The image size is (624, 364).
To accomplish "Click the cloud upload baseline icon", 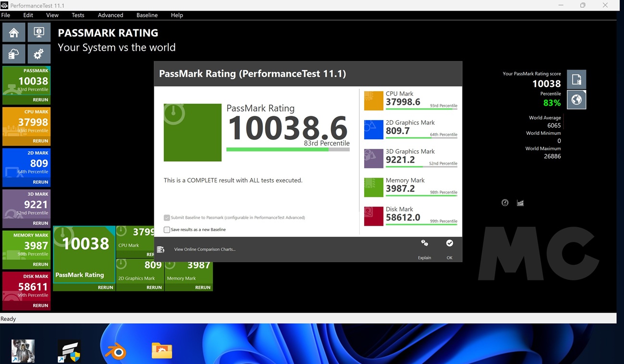I will [x=14, y=54].
